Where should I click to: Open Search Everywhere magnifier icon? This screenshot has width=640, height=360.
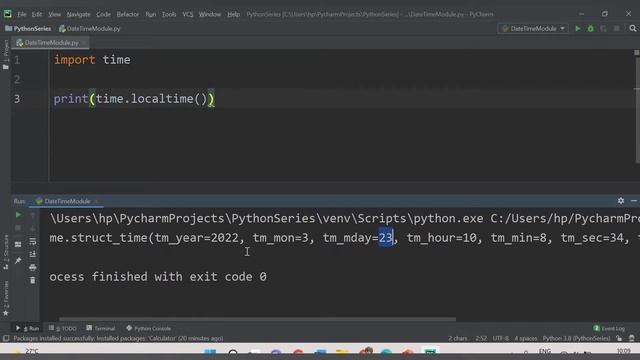pyautogui.click(x=633, y=29)
